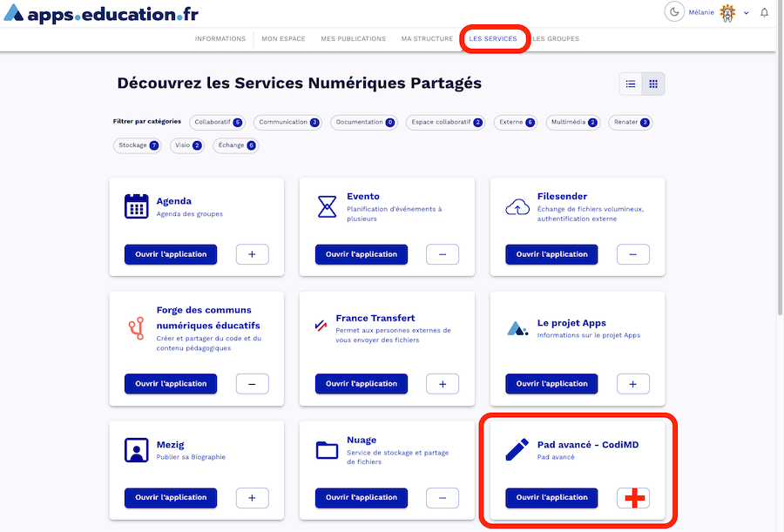The image size is (784, 532).
Task: Click the Filesender cloud upload icon
Action: 517,207
